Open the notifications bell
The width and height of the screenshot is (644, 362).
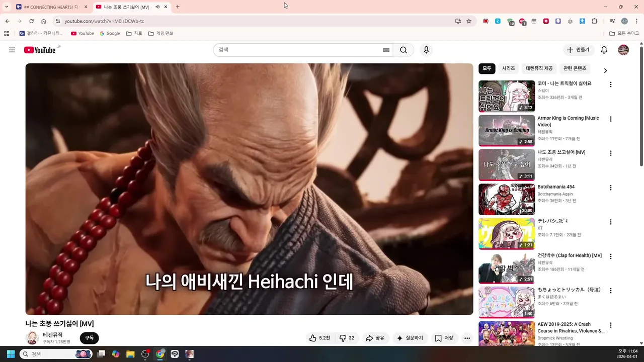click(604, 50)
